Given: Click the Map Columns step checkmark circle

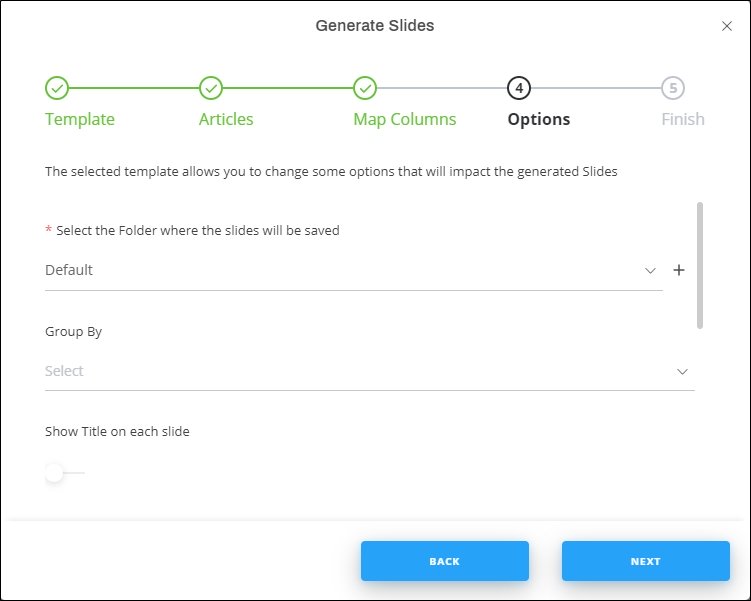Looking at the screenshot, I should pyautogui.click(x=365, y=88).
